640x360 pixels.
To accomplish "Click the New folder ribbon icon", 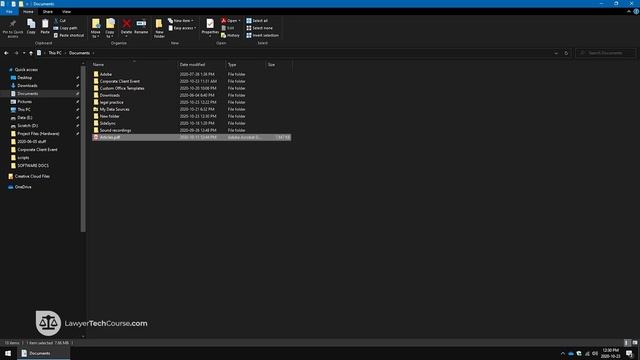I will (159, 24).
